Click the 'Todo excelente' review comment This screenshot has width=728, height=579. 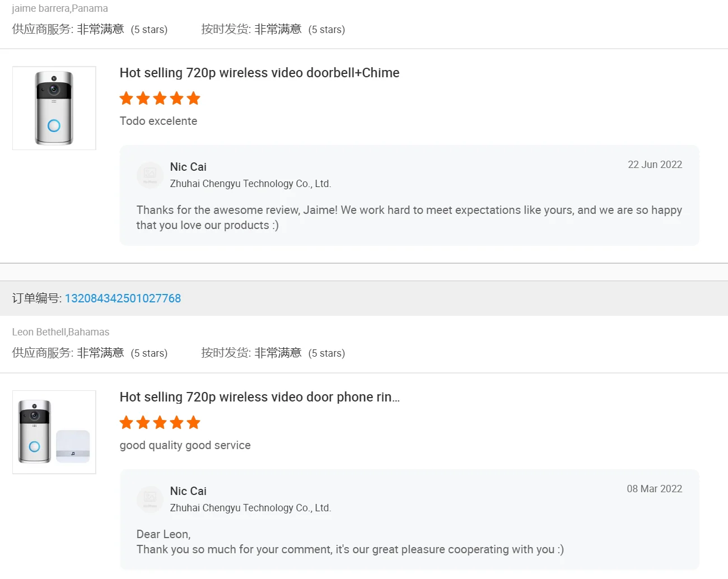pyautogui.click(x=158, y=121)
